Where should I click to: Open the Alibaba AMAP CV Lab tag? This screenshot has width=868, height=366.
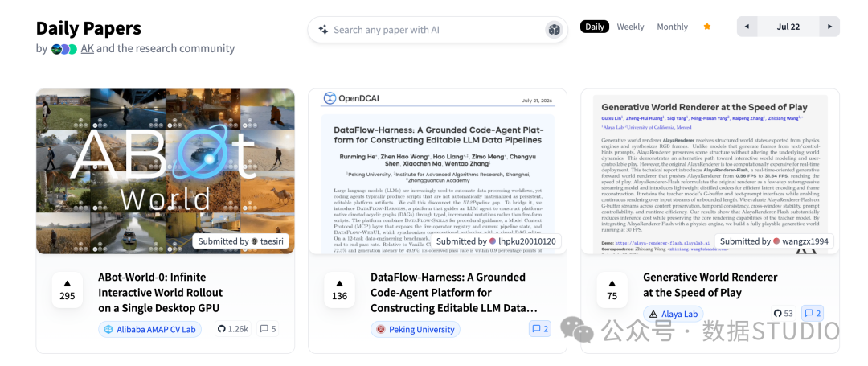[150, 329]
